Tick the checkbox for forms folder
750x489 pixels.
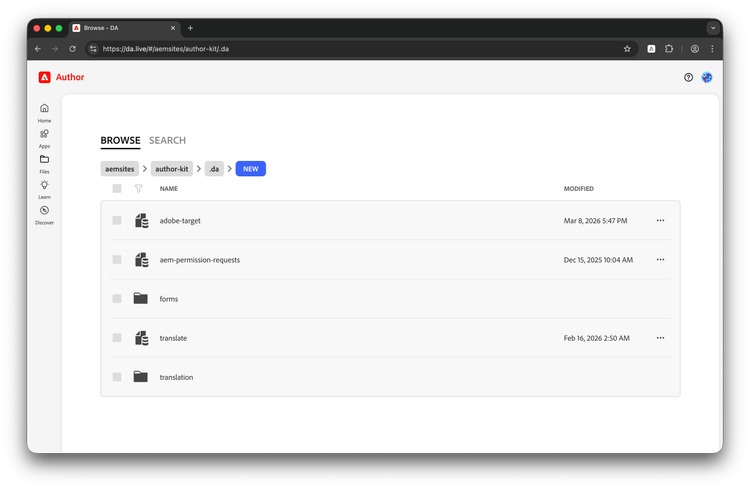(117, 298)
